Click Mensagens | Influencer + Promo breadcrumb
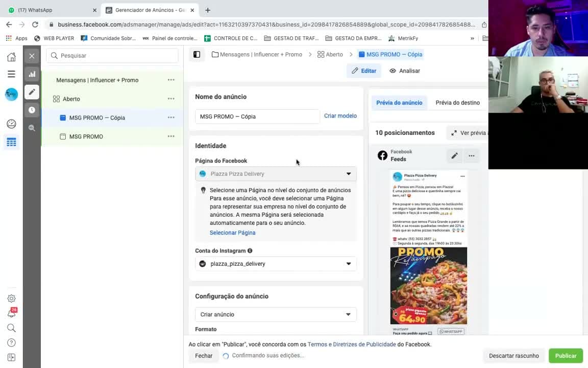Viewport: 588px width, 368px height. (257, 55)
